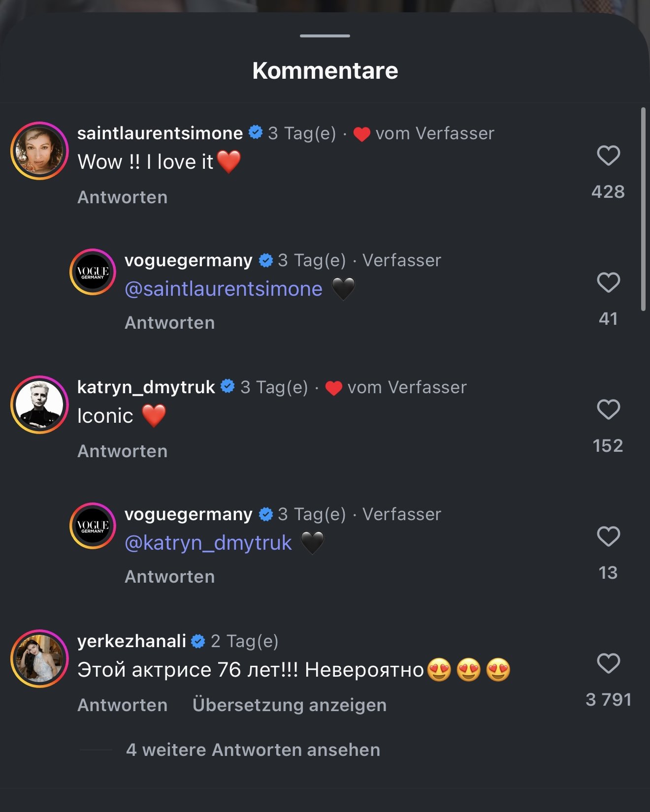The image size is (650, 812).
Task: Tap the first Vogue Germany logo avatar
Action: (x=93, y=272)
